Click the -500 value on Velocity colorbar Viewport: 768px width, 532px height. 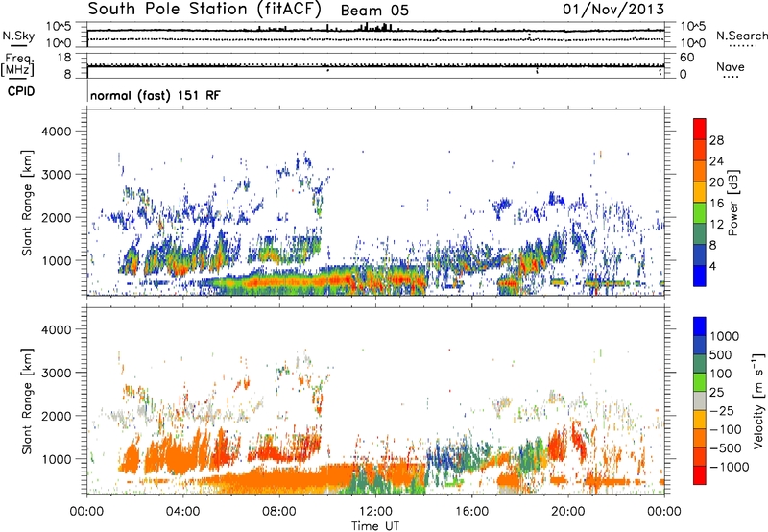coord(726,447)
